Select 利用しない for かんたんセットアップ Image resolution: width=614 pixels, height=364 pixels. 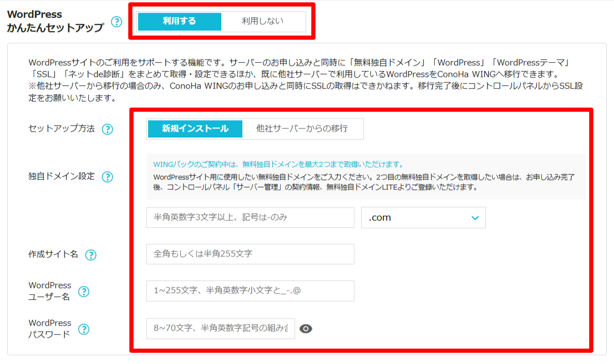point(263,21)
